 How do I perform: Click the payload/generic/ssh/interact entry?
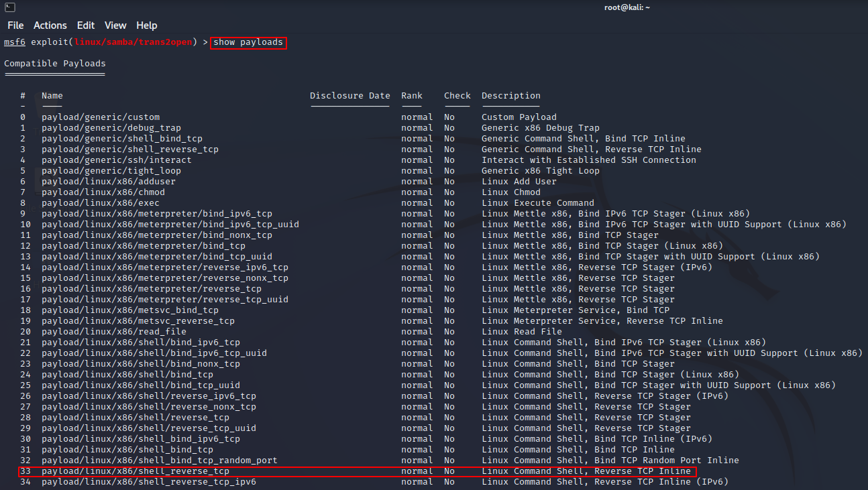click(117, 160)
